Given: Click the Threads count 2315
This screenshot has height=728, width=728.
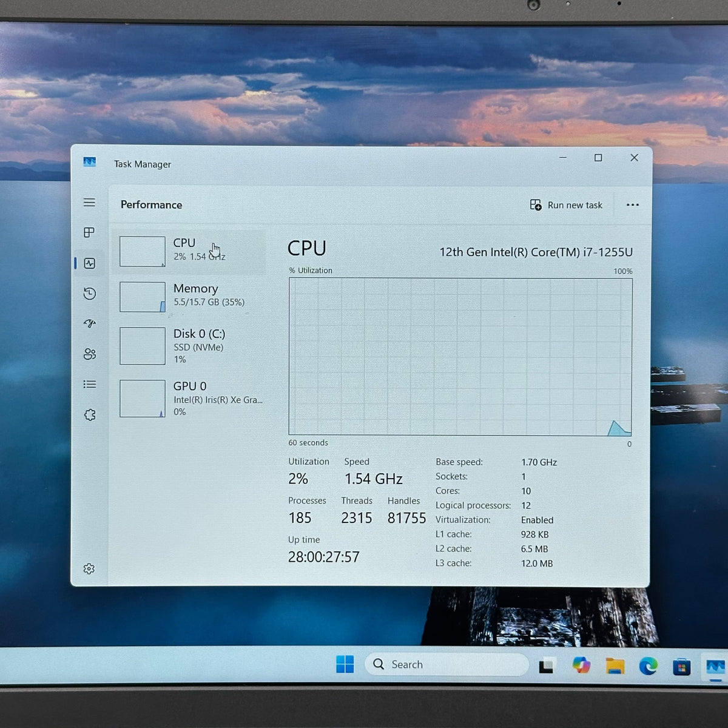Looking at the screenshot, I should (x=357, y=517).
